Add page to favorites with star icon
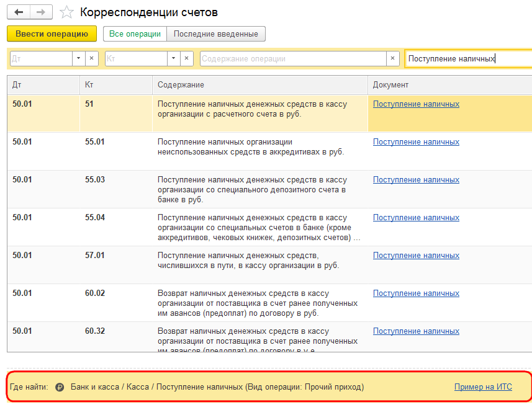The image size is (532, 407). (66, 12)
